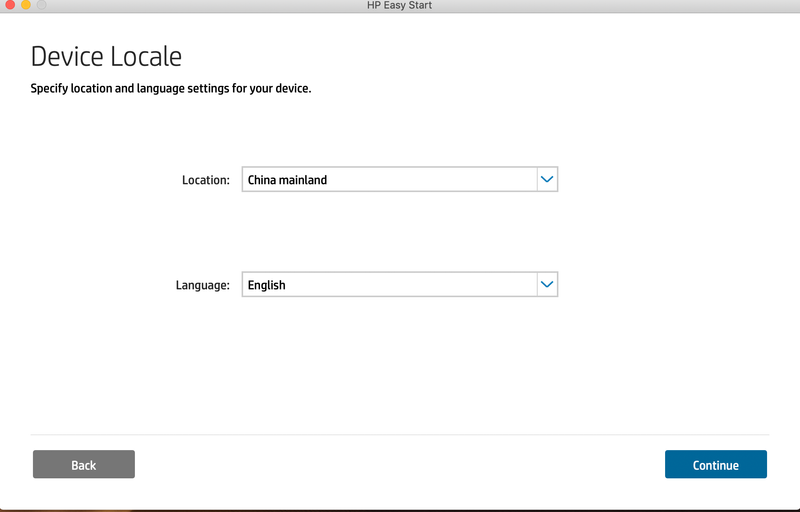Image resolution: width=800 pixels, height=512 pixels.
Task: Click the grayed-out zoom window button
Action: [x=42, y=5]
